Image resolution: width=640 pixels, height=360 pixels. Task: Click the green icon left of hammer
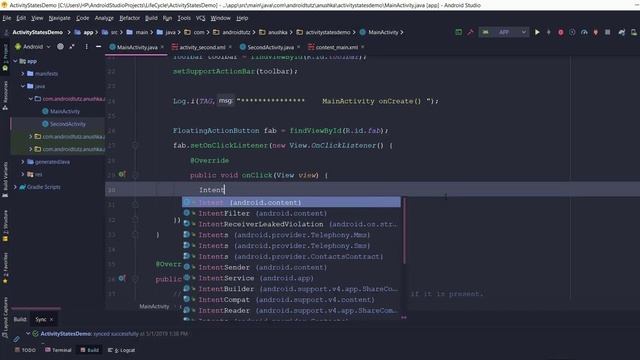458,32
